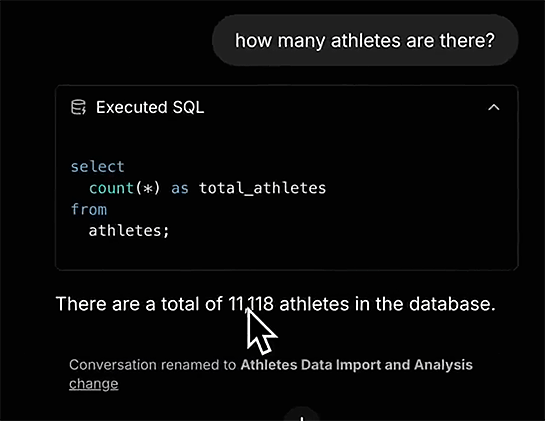The width and height of the screenshot is (545, 421).
Task: Click the "total_athletes" alias in code
Action: coord(262,188)
